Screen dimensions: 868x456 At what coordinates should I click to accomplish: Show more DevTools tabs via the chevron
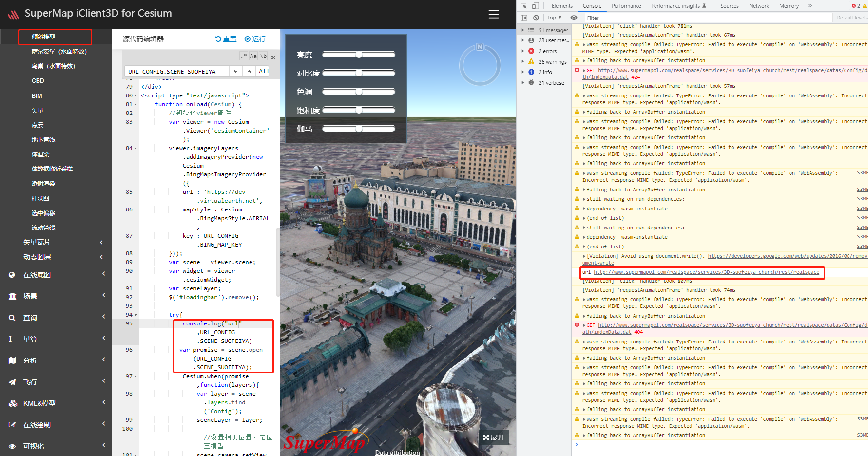810,6
